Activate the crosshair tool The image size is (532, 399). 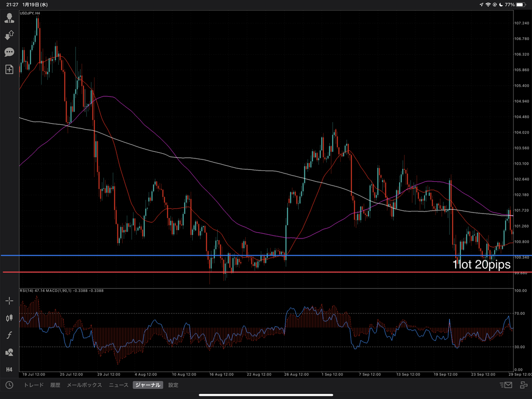(9, 301)
